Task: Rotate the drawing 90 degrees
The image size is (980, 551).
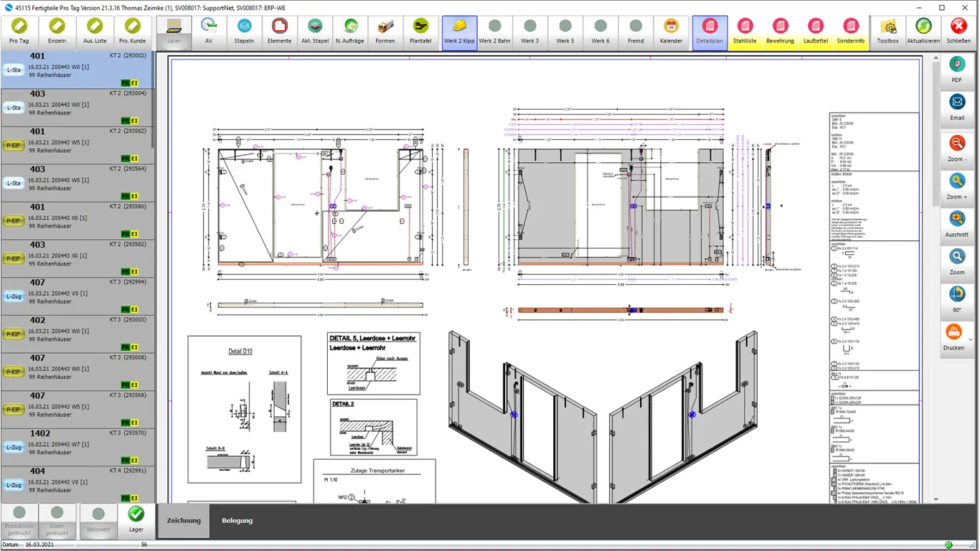Action: [956, 296]
